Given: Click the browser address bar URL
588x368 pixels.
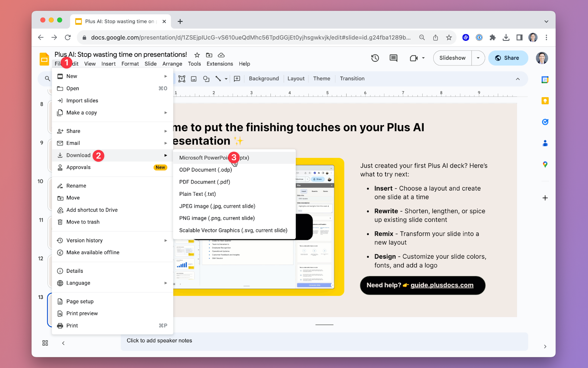Looking at the screenshot, I should point(251,38).
